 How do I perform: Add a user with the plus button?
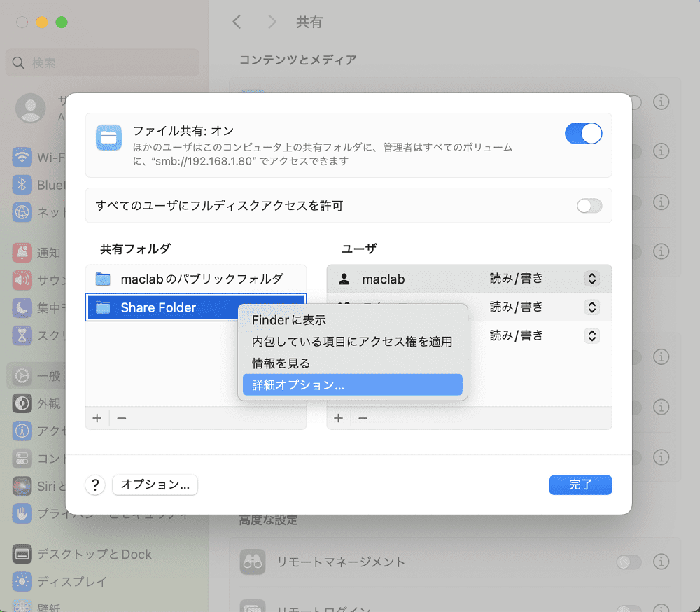tap(338, 418)
